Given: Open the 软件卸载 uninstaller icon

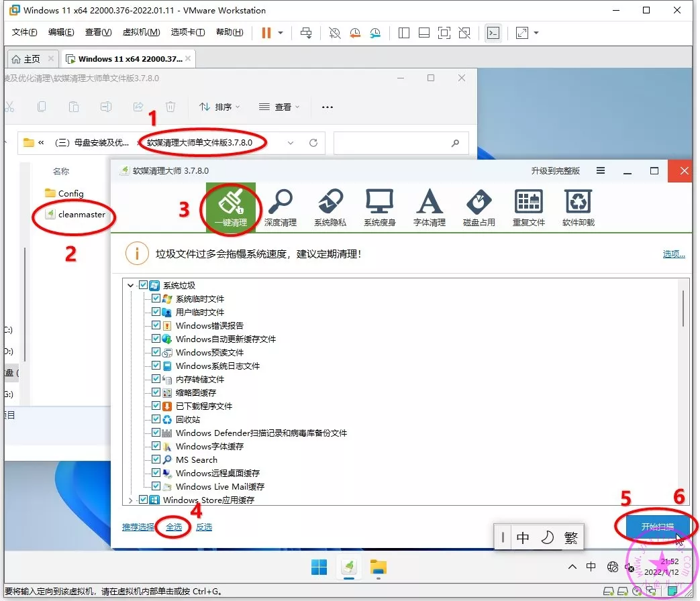Looking at the screenshot, I should [578, 206].
